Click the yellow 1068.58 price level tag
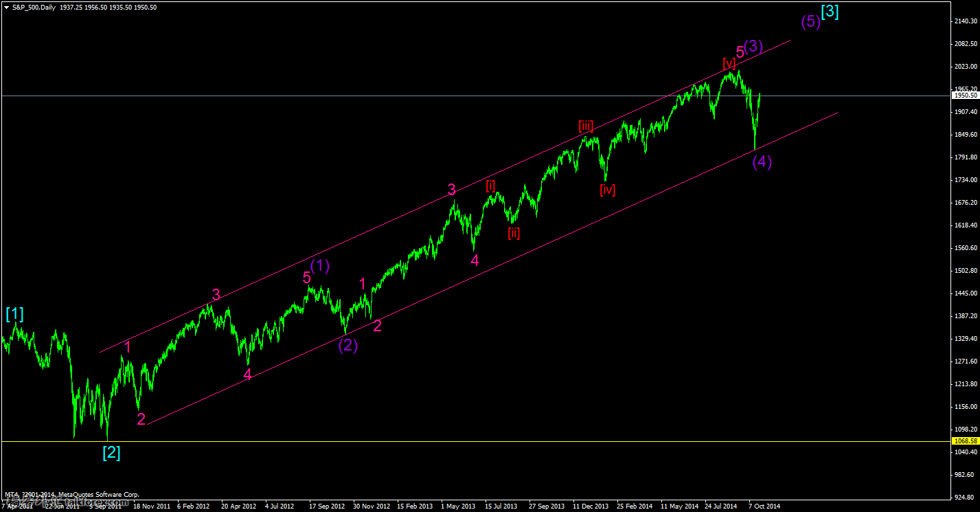 click(x=965, y=441)
